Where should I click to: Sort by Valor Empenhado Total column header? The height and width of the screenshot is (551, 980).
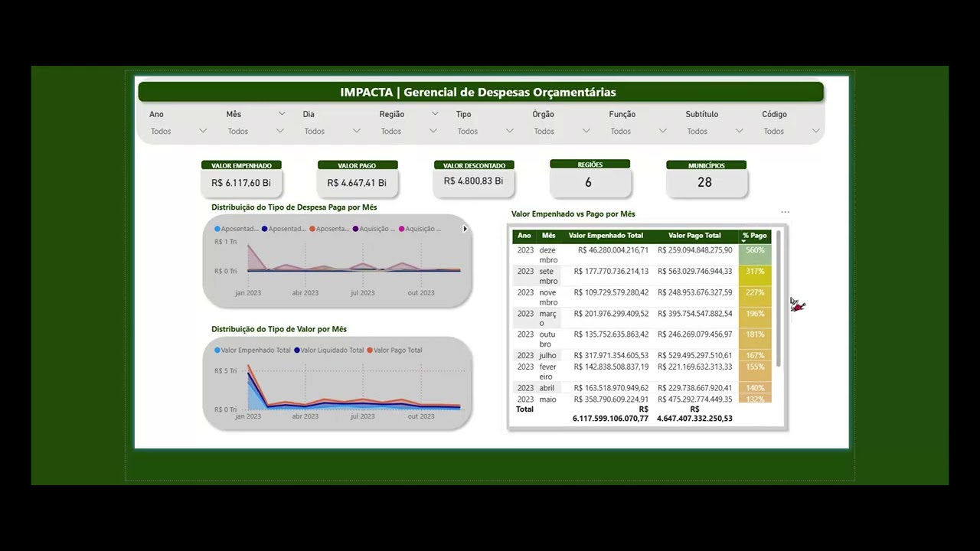[x=606, y=236]
